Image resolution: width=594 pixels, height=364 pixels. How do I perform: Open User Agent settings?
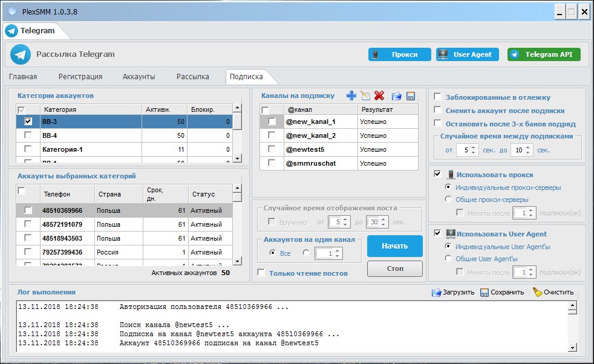coord(468,54)
